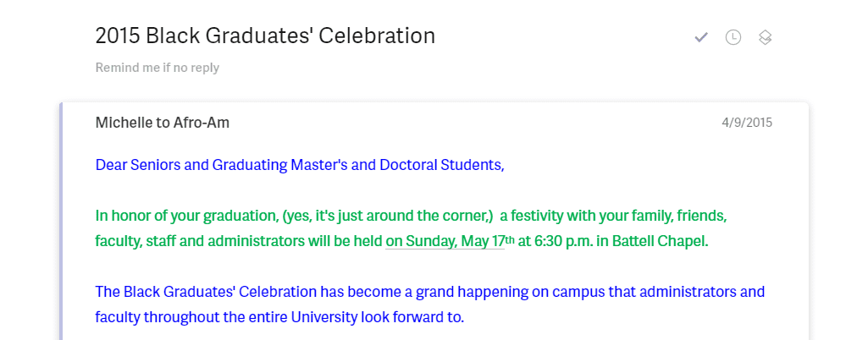868x340 pixels.
Task: Click the purple bar on the message card edge
Action: point(62,221)
